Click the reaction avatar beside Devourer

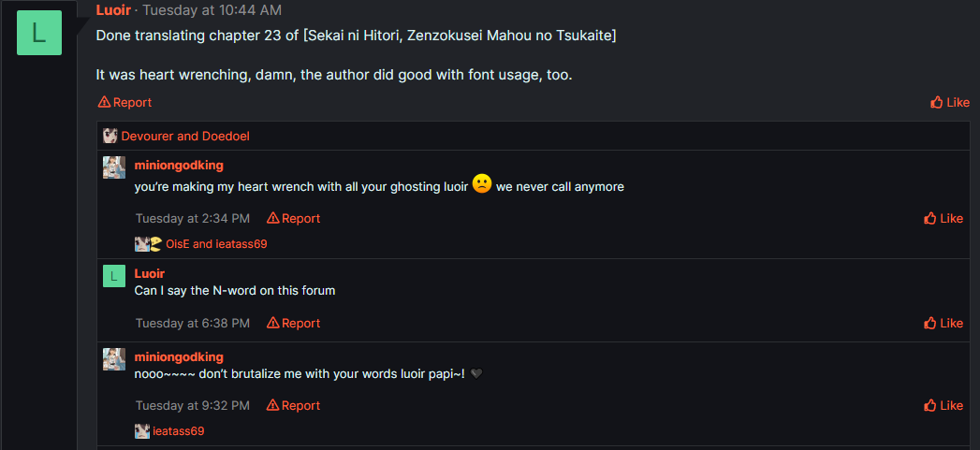tap(110, 136)
